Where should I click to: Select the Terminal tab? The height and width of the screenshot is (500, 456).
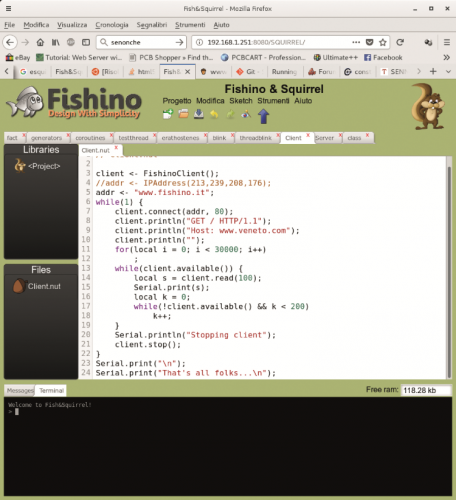pos(51,390)
